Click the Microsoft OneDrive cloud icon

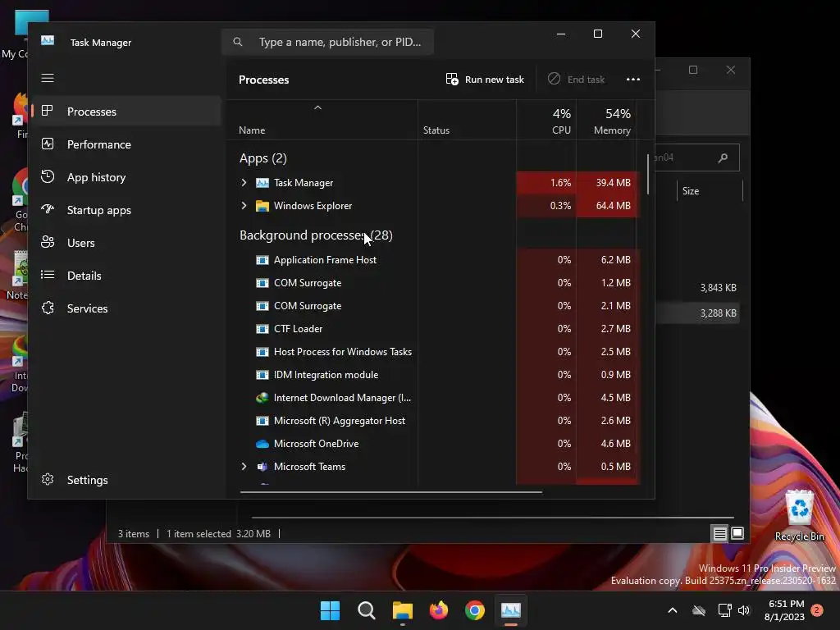(262, 444)
